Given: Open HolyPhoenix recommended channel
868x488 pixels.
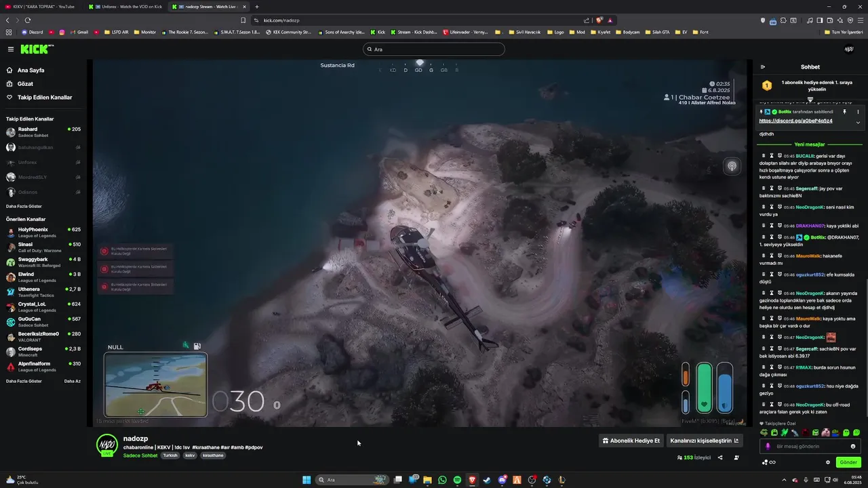Looking at the screenshot, I should (43, 232).
